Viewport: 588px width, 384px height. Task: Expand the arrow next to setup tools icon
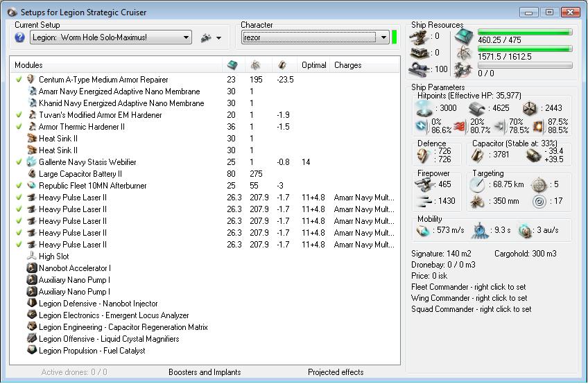click(218, 38)
